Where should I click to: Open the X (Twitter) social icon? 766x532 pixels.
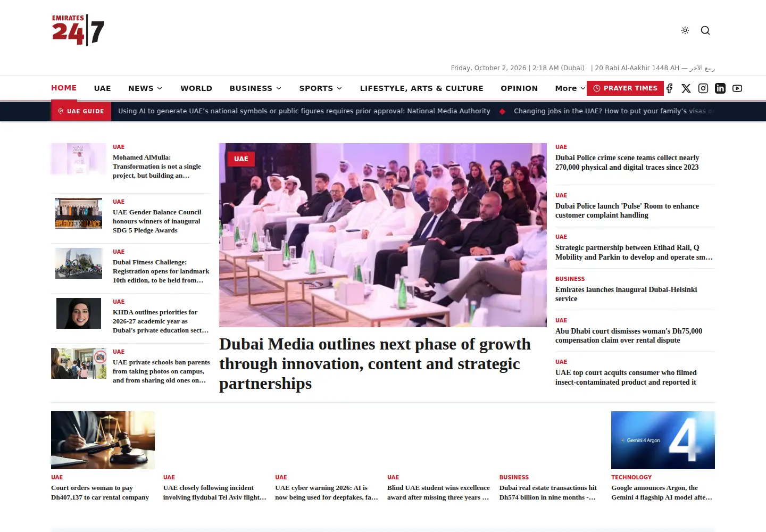[x=686, y=88]
